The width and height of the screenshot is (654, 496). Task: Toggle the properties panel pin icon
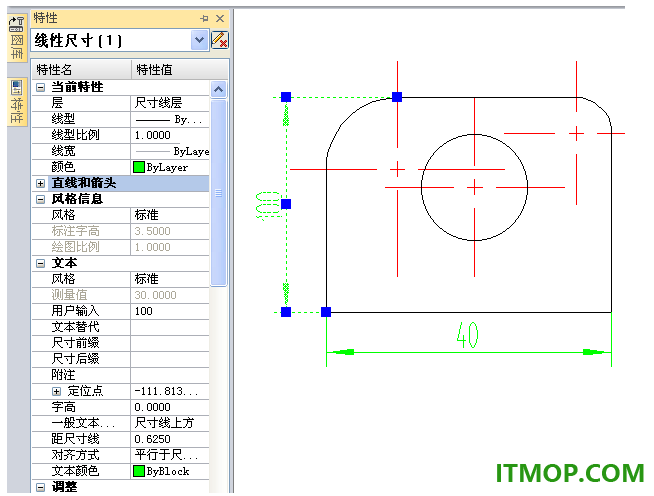[x=204, y=18]
